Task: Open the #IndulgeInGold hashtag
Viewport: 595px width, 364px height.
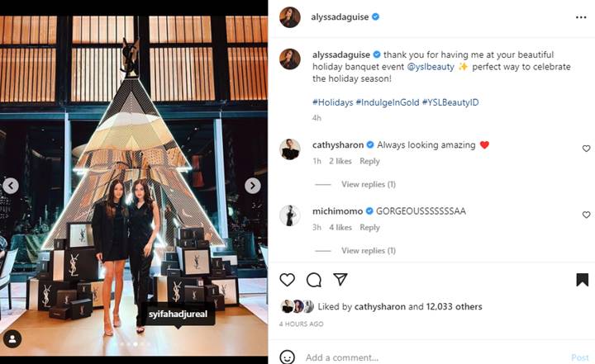Action: tap(388, 102)
